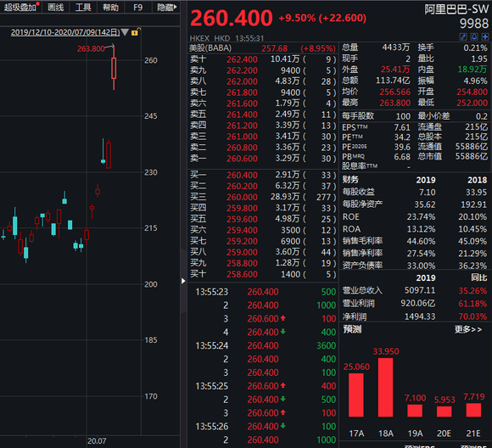Click the date range 2019/12/10-2020/07/09 link
Screen dimensions: 492x448
65,32
